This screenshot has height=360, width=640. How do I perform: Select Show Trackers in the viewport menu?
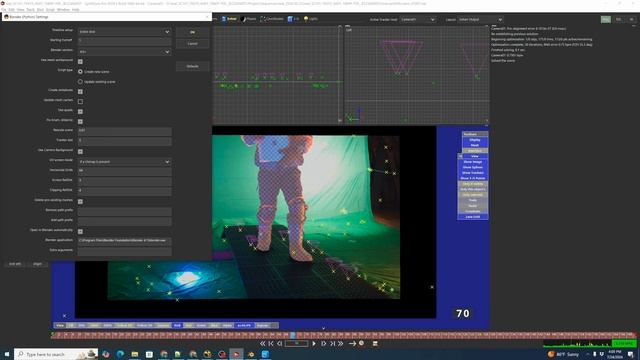[x=473, y=173]
